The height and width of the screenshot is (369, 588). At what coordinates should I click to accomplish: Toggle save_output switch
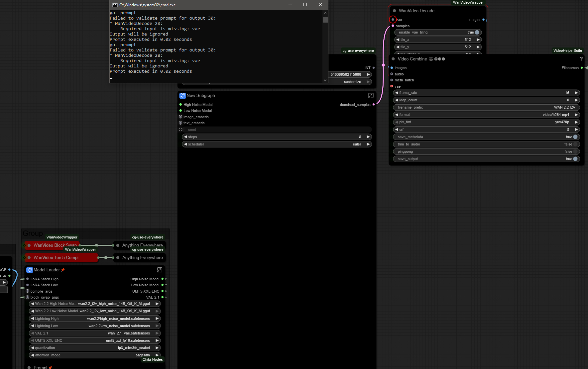(x=575, y=159)
